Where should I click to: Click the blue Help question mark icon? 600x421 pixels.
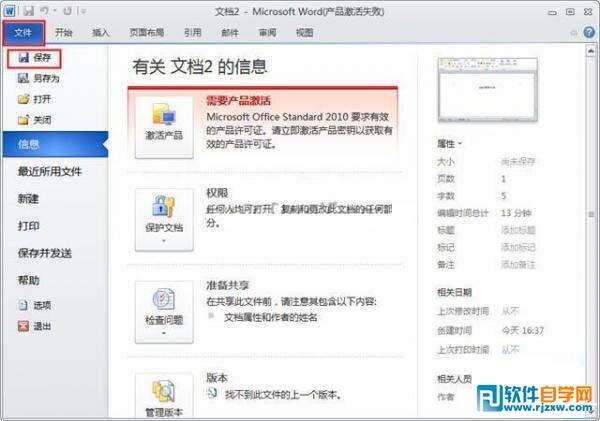(589, 33)
